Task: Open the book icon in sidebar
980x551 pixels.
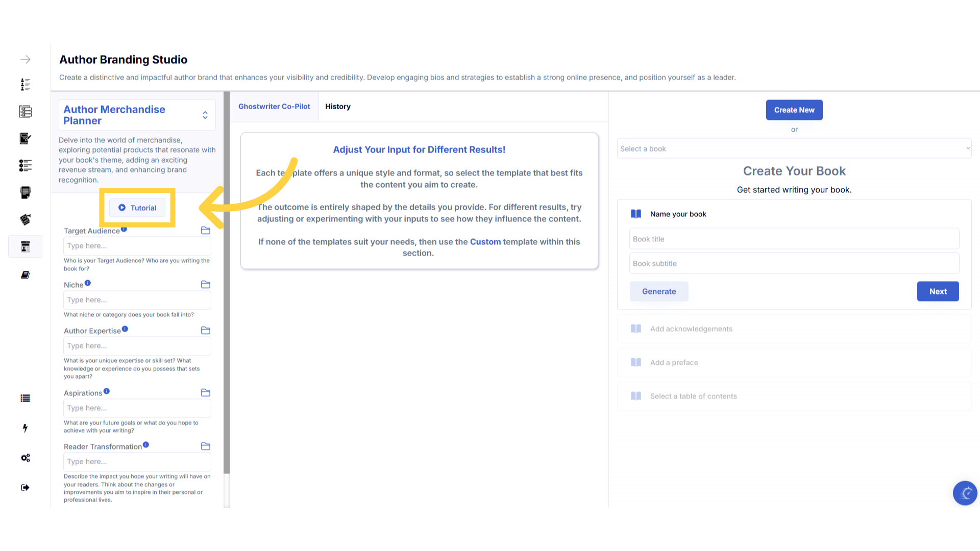Action: [x=25, y=275]
